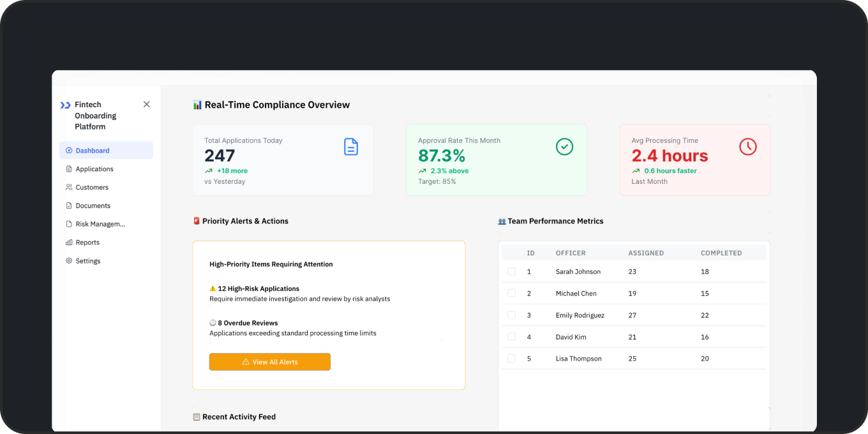Click the document icon in Total Applications card
The height and width of the screenshot is (434, 868).
click(x=351, y=147)
